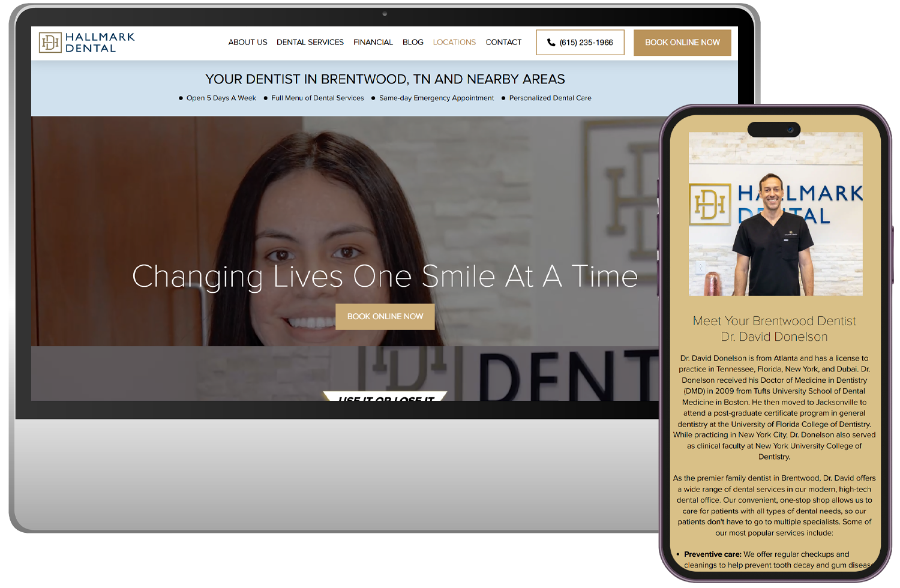The width and height of the screenshot is (900, 588).
Task: Open the Blog page
Action: (413, 43)
